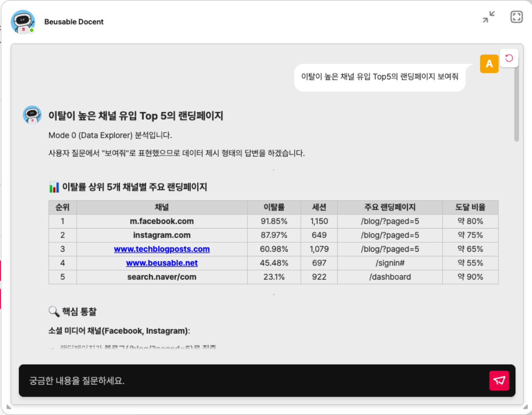Click the send message paper plane button
This screenshot has width=532, height=415.
pyautogui.click(x=499, y=380)
